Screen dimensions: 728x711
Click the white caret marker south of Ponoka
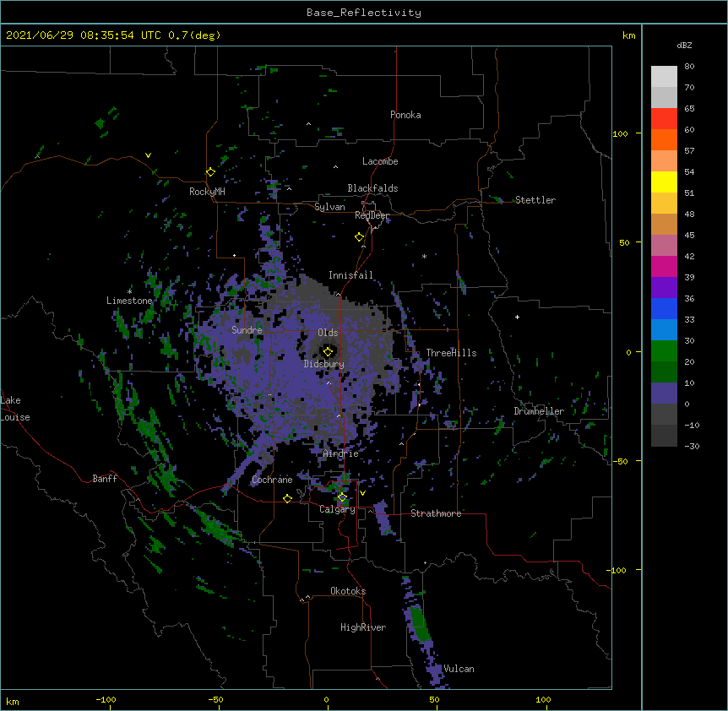click(x=309, y=124)
